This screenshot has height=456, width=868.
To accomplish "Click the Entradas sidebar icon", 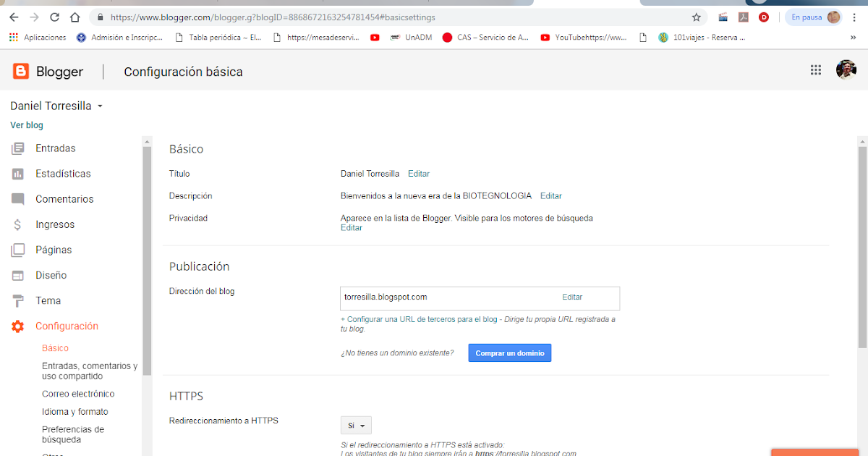I will pos(18,148).
